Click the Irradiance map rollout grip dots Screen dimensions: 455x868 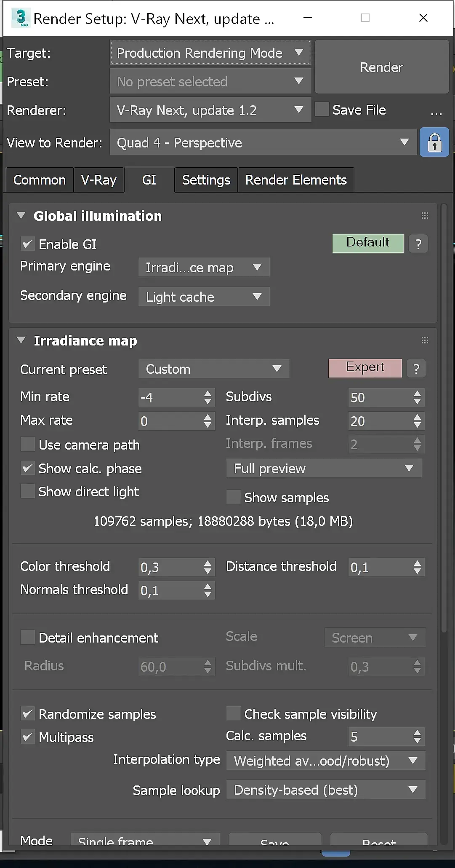point(425,340)
